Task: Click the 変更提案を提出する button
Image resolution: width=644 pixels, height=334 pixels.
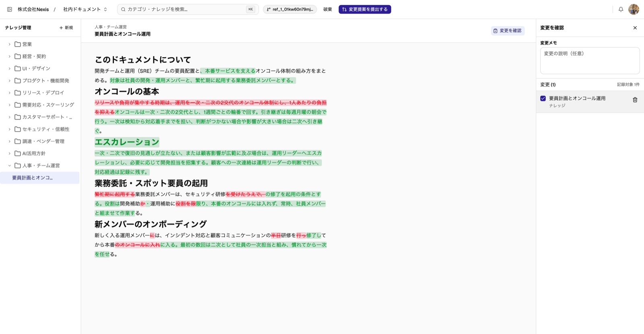Action: pyautogui.click(x=365, y=9)
